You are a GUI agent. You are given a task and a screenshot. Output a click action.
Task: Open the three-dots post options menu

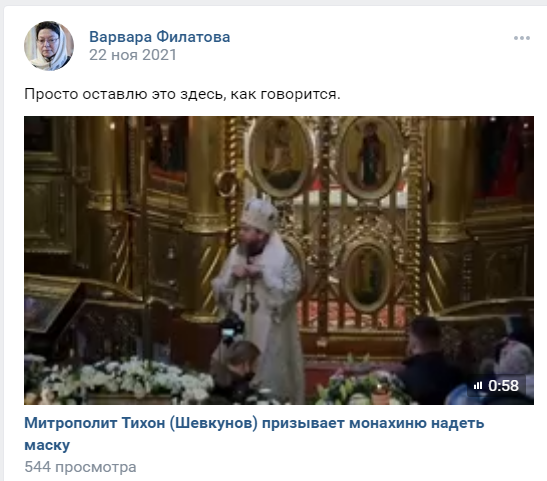pyautogui.click(x=522, y=38)
